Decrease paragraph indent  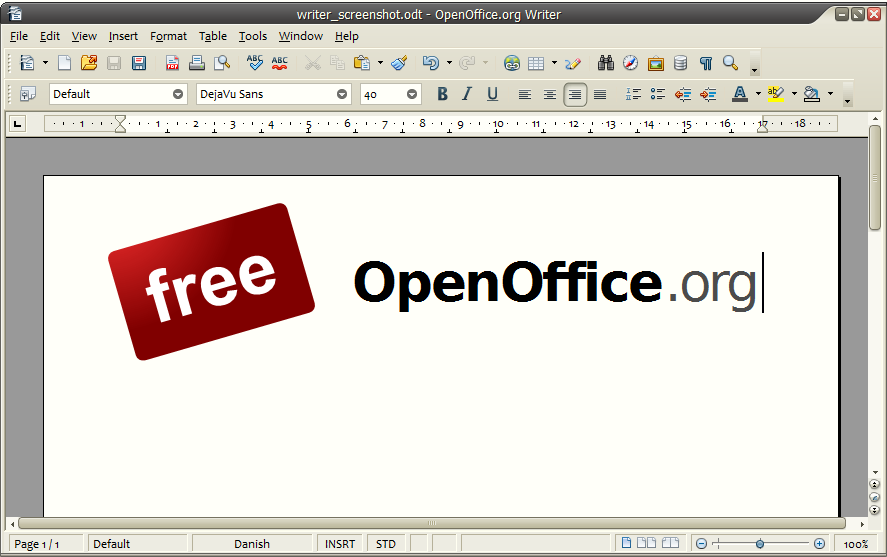(683, 94)
